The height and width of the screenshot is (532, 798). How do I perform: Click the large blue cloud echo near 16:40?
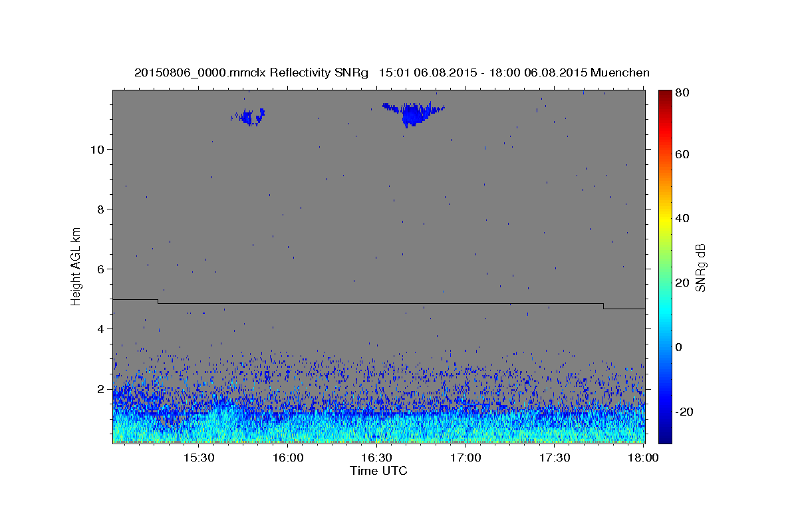tap(413, 115)
